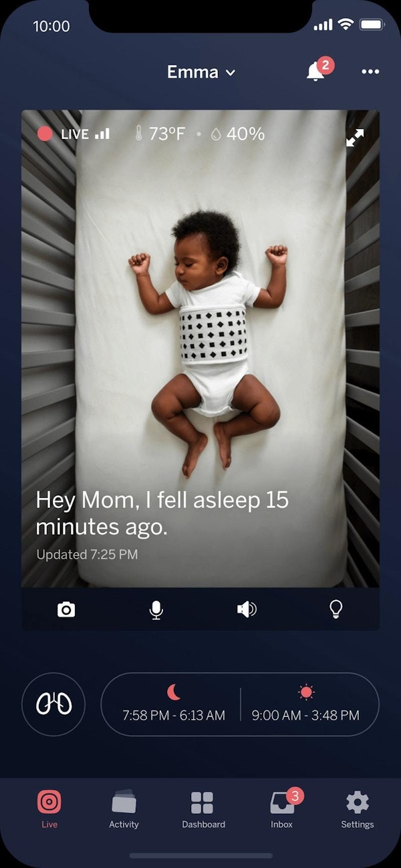The width and height of the screenshot is (401, 868).
Task: Switch to the Live tab
Action: pos(49,809)
